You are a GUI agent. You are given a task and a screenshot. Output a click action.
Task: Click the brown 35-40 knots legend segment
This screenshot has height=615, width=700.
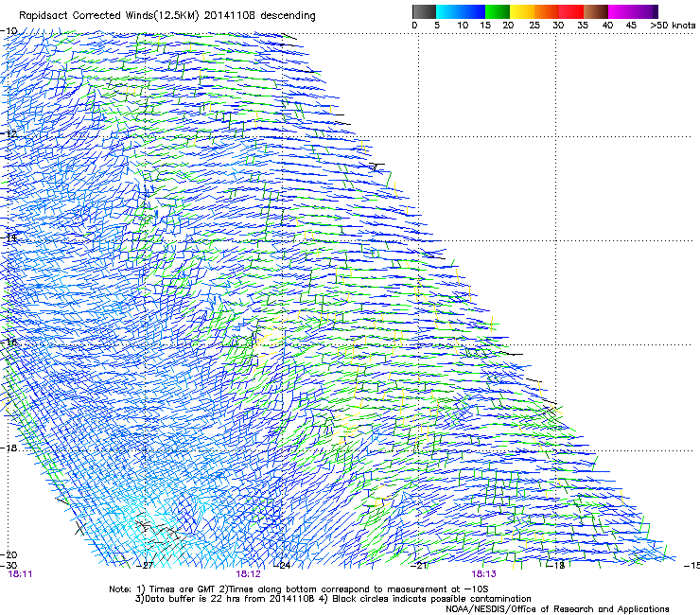point(596,11)
